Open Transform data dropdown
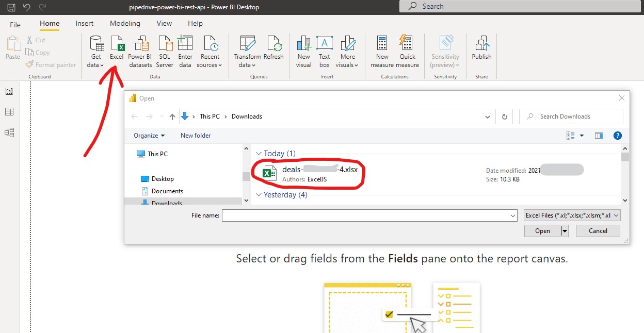 pyautogui.click(x=247, y=52)
